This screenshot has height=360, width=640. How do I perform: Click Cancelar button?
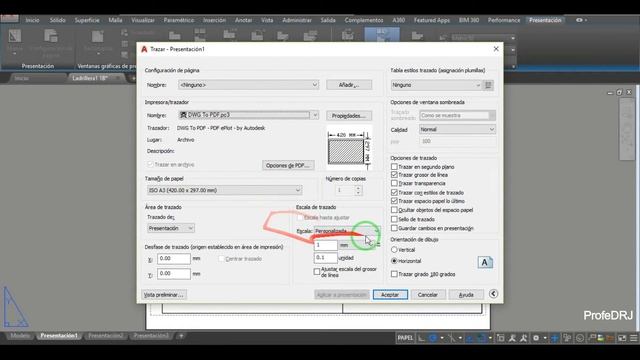[428, 295]
